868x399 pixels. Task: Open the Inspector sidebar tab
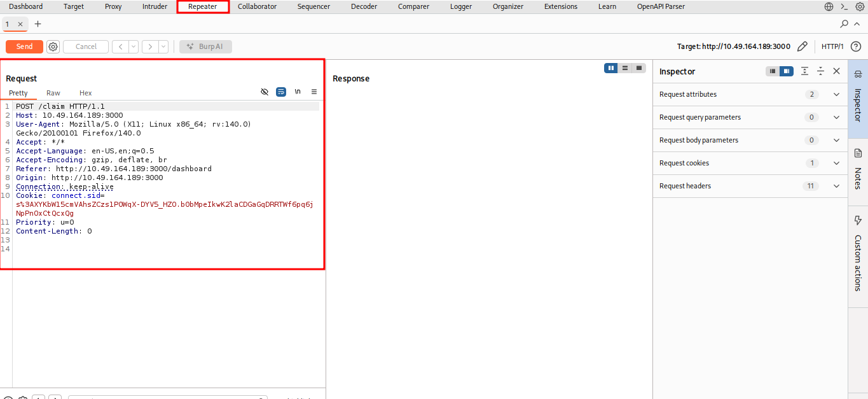pos(858,99)
